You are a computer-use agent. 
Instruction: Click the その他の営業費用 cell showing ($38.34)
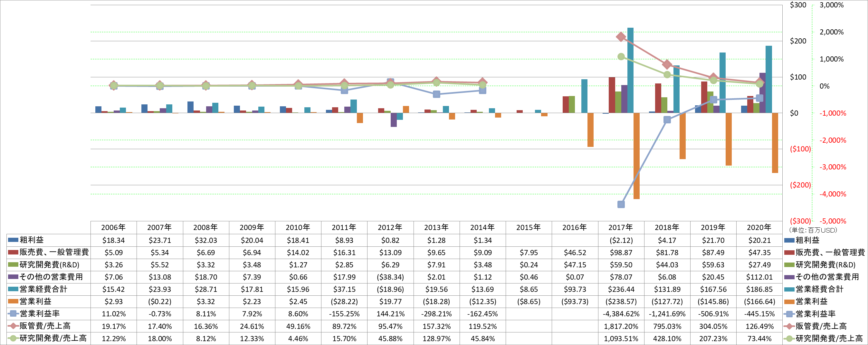tap(390, 277)
